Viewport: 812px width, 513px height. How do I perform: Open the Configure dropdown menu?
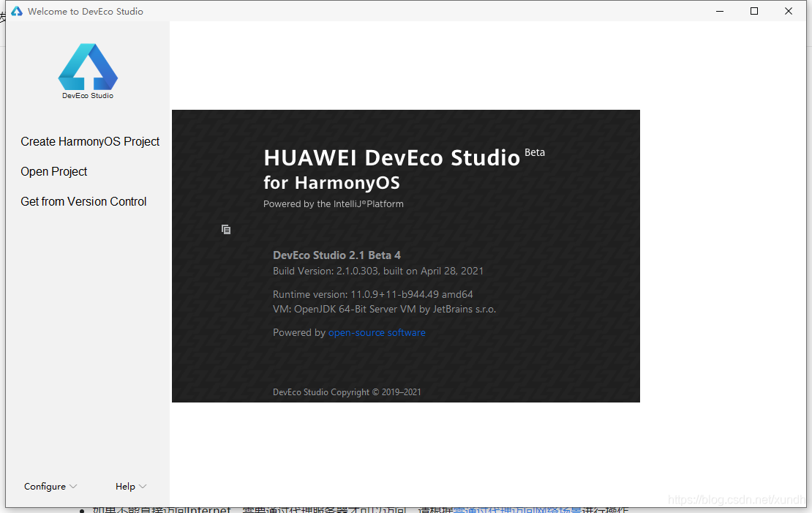50,486
